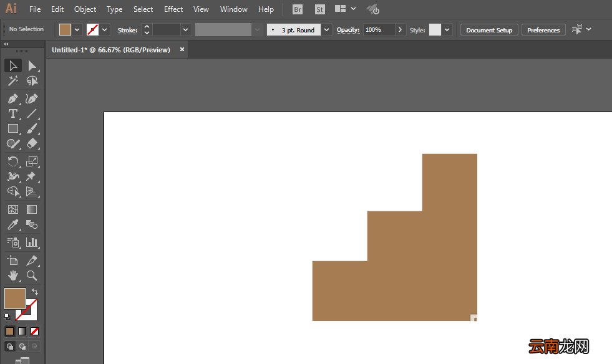This screenshot has width=612, height=364.
Task: Select the Hand tool
Action: [13, 275]
